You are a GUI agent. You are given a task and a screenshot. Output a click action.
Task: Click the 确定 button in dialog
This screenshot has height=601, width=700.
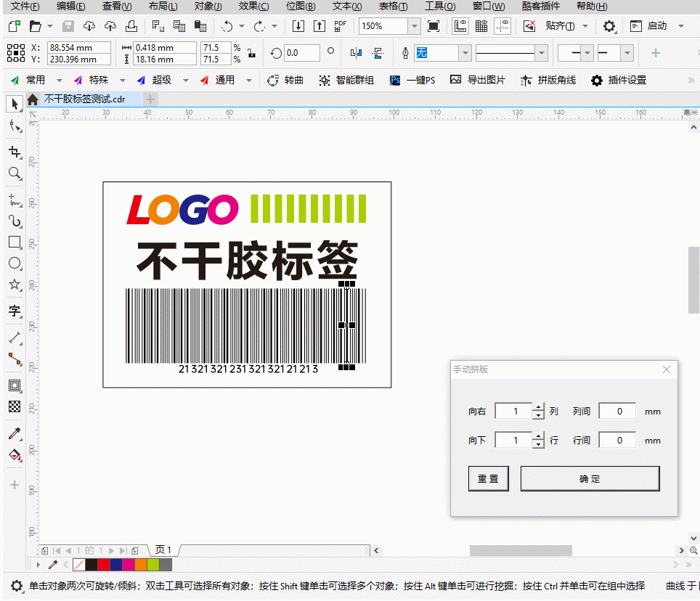(x=590, y=479)
